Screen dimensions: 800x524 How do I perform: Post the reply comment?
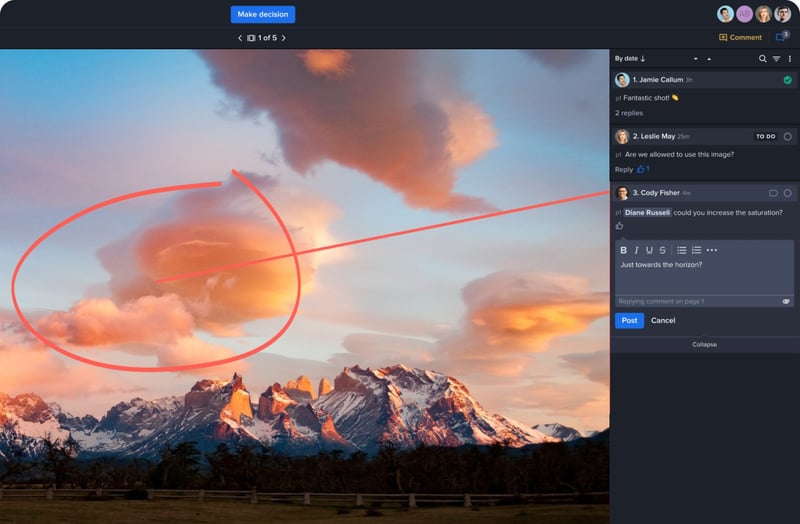[628, 320]
